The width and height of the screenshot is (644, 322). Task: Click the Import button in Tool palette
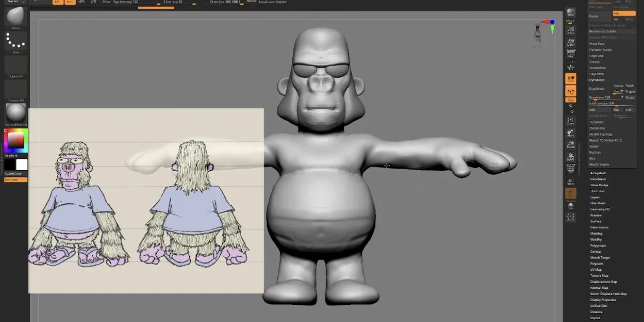[x=595, y=318]
